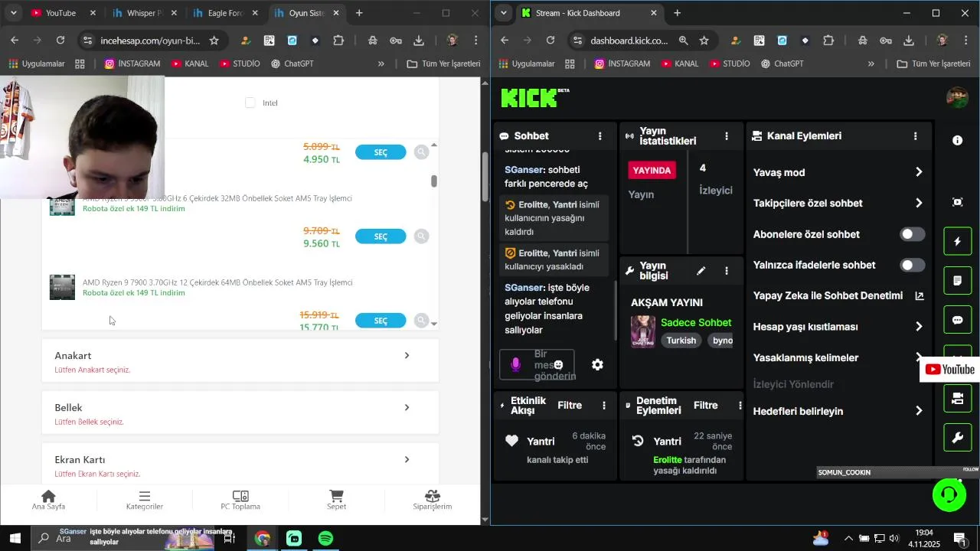Click the chat message input field

click(537, 365)
